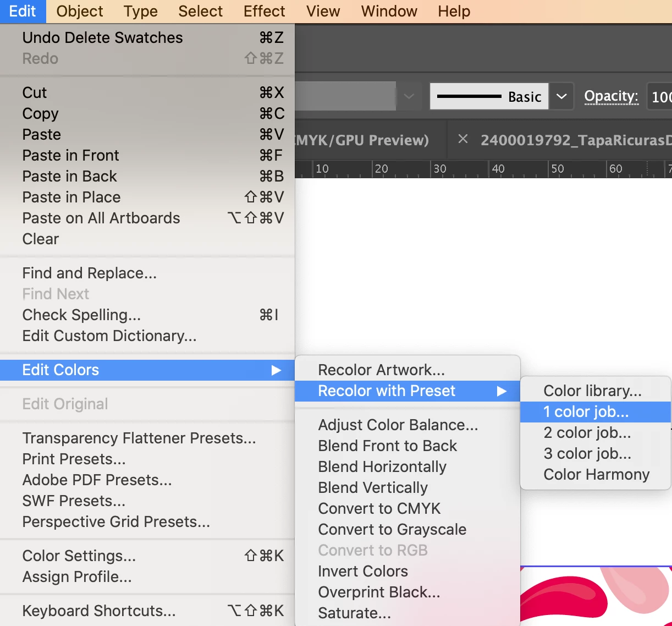The image size is (672, 626).
Task: Switch to 2400019792_TapaRicuras document tab
Action: [576, 140]
